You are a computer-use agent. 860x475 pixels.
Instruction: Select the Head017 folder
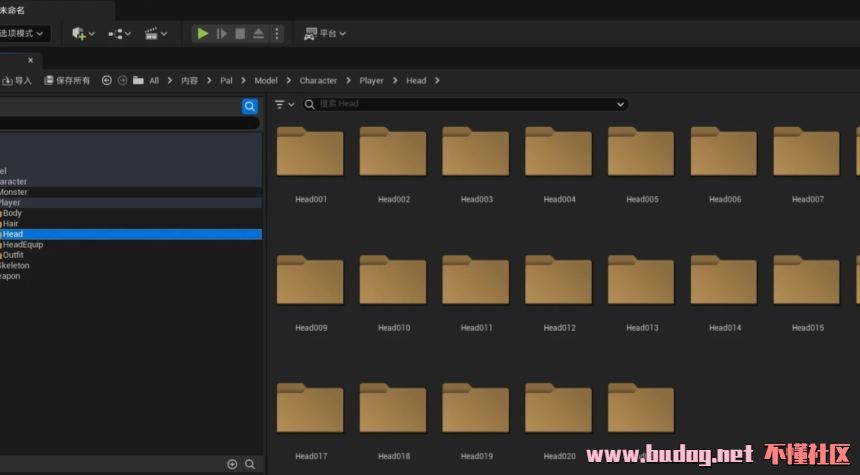pyautogui.click(x=310, y=409)
